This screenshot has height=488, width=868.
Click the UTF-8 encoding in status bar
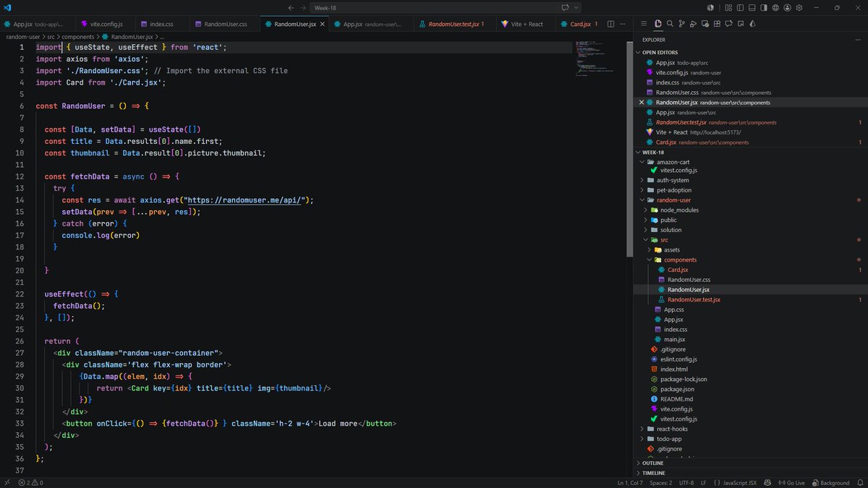point(686,482)
